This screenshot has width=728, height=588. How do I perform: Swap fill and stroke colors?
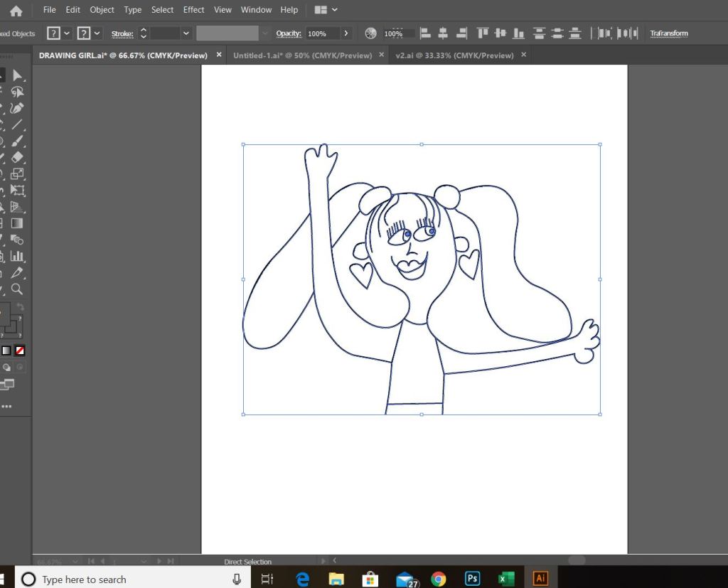(20, 306)
